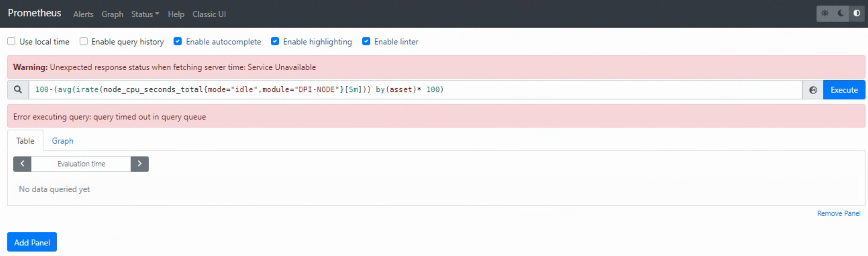Image resolution: width=868 pixels, height=256 pixels.
Task: Open the Alerts page in navbar
Action: click(x=83, y=14)
